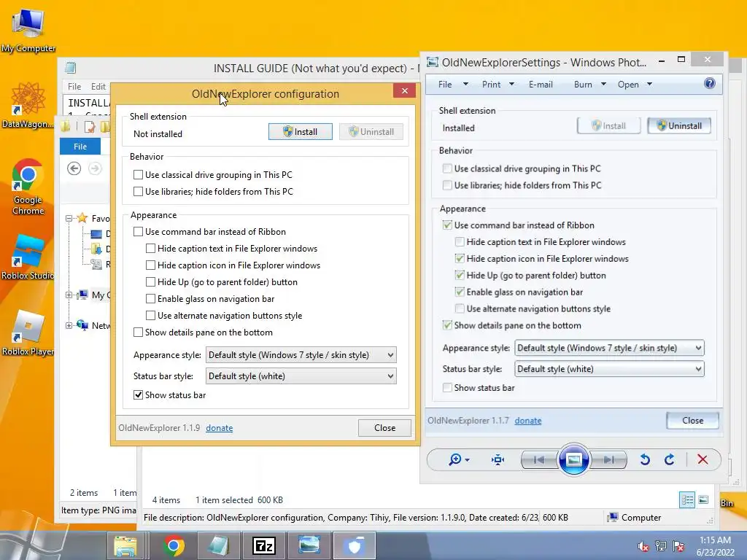Open DataWagon desktop shortcut

[28, 105]
